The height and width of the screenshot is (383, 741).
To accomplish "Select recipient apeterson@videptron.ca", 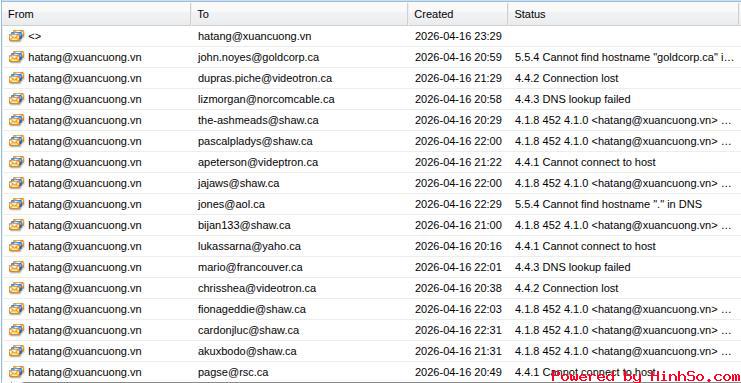I will pyautogui.click(x=258, y=162).
